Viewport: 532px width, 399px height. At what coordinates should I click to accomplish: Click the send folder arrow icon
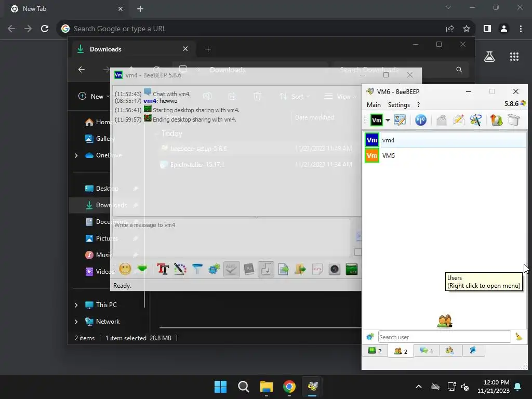click(300, 270)
